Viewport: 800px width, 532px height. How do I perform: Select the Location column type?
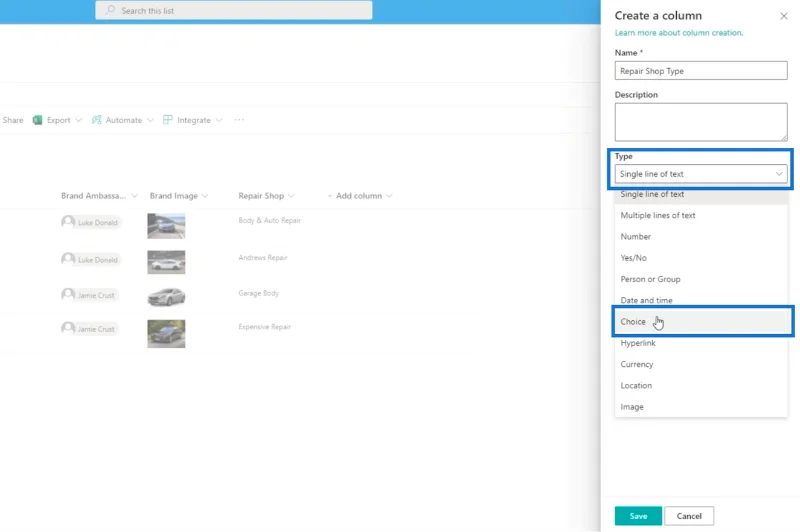click(x=701, y=386)
